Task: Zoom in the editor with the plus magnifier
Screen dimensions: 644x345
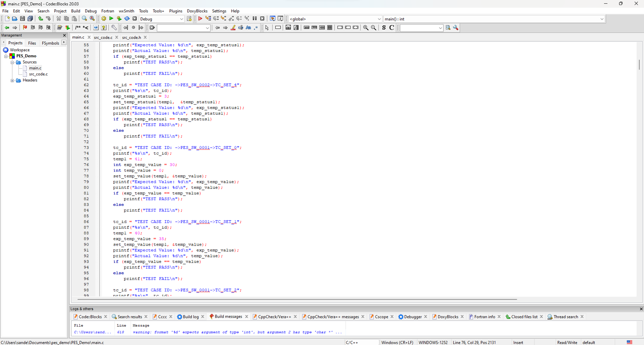Action: click(366, 28)
